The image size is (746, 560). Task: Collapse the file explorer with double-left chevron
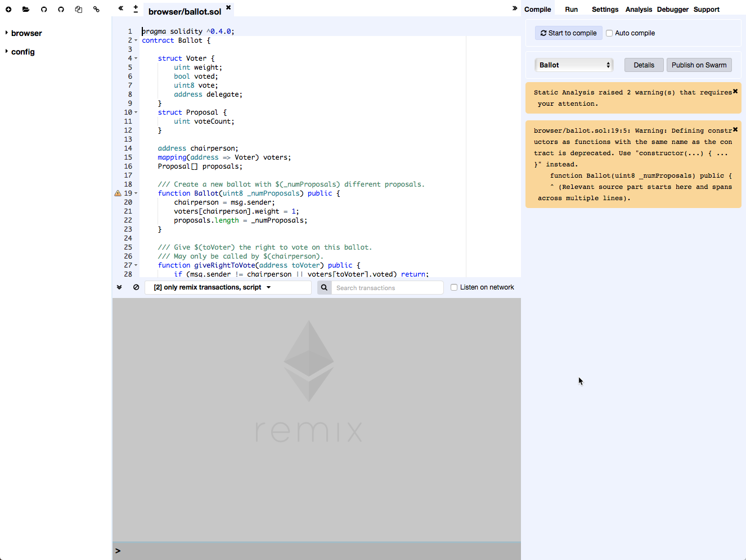[121, 8]
